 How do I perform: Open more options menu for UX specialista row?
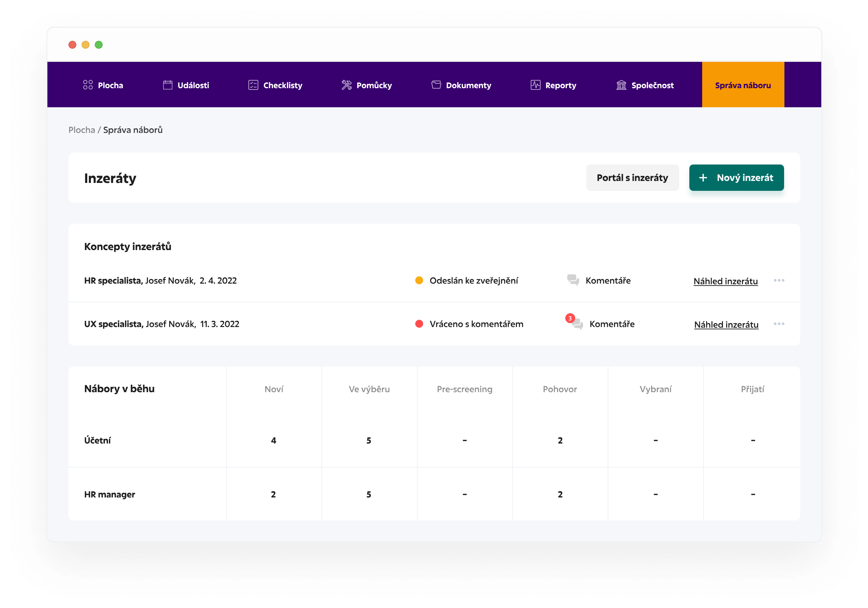pyautogui.click(x=779, y=324)
